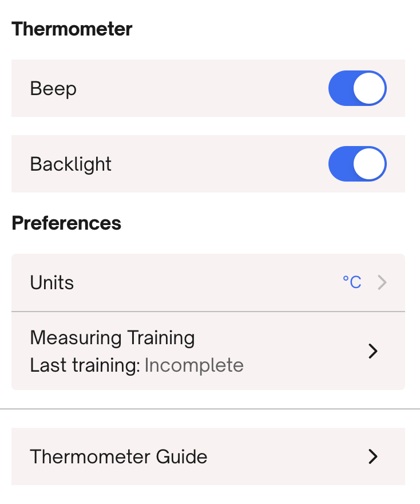Click the blue track of Backlight switch

340,164
